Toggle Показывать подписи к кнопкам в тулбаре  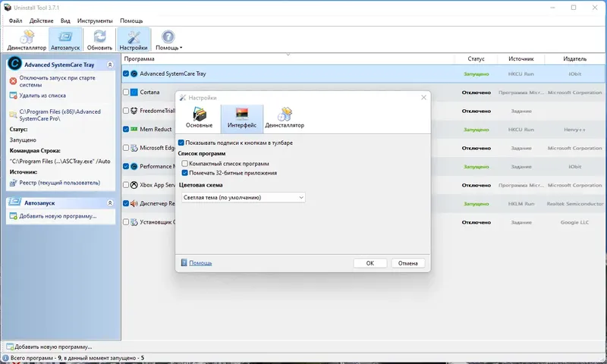pos(181,143)
